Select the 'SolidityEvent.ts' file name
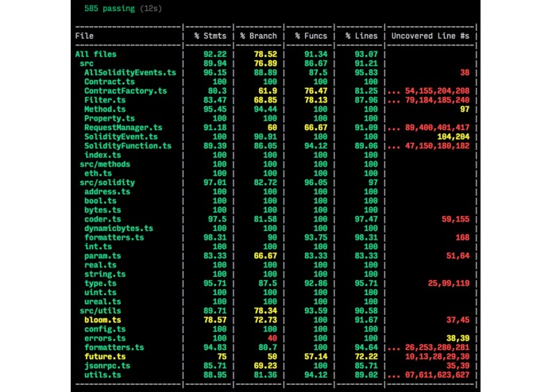 tap(121, 136)
